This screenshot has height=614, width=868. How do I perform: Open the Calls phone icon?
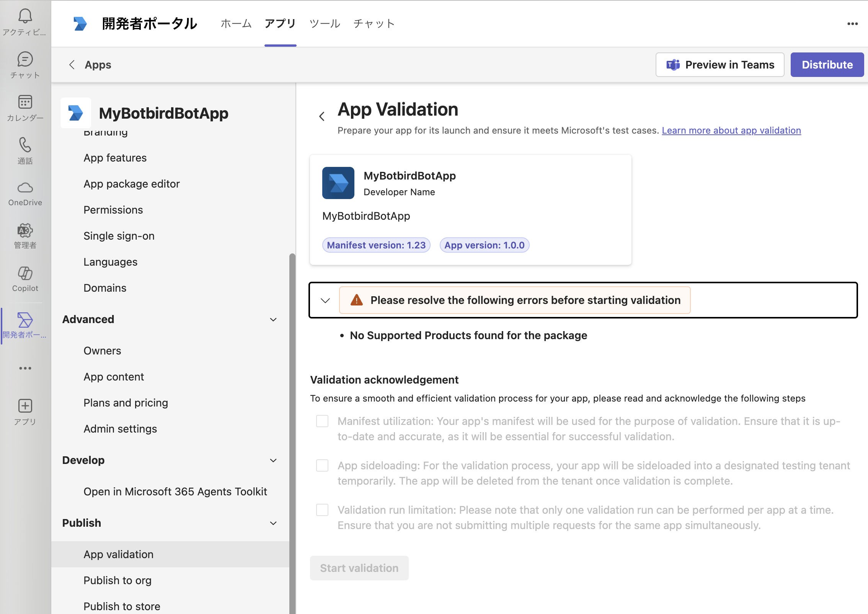[x=25, y=145]
